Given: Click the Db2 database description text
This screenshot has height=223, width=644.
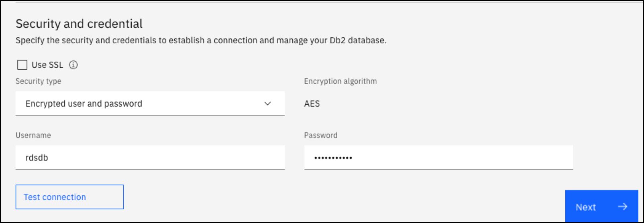Looking at the screenshot, I should (201, 41).
